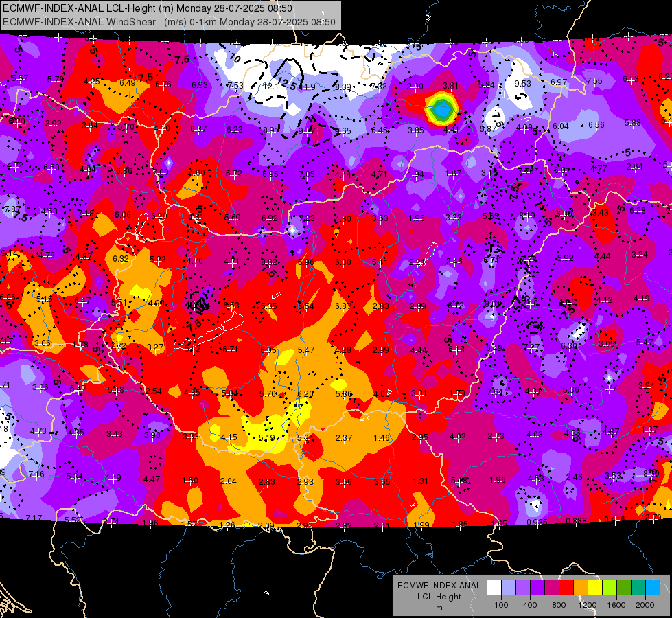The image size is (672, 618).
Task: Click the dark green legend swatch
Action: 624,587
